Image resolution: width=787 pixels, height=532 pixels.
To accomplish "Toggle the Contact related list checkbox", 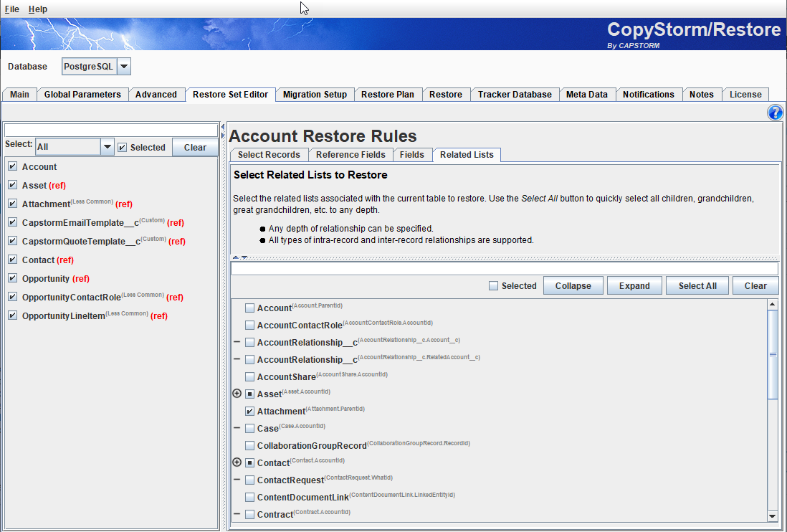I will [249, 462].
